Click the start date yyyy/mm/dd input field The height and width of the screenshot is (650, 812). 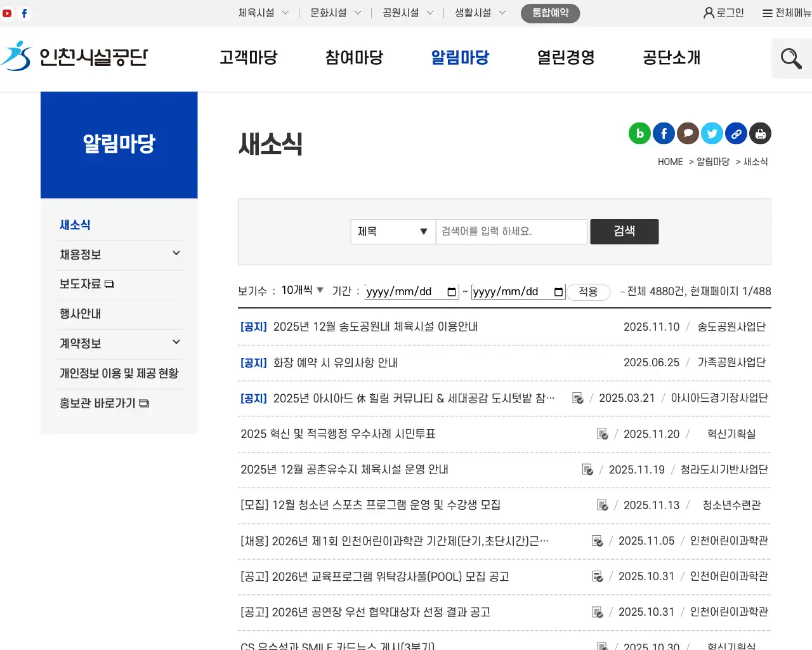[x=406, y=291]
